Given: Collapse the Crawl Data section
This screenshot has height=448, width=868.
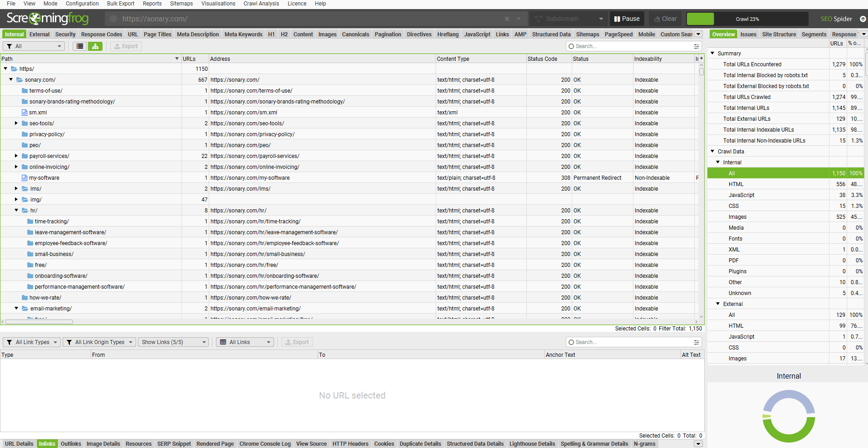Looking at the screenshot, I should pyautogui.click(x=712, y=151).
